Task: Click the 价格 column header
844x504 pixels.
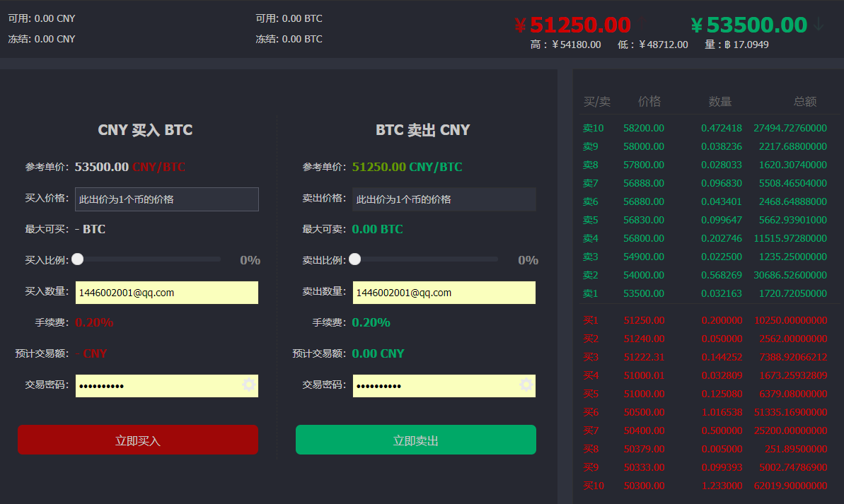Action: coord(649,101)
